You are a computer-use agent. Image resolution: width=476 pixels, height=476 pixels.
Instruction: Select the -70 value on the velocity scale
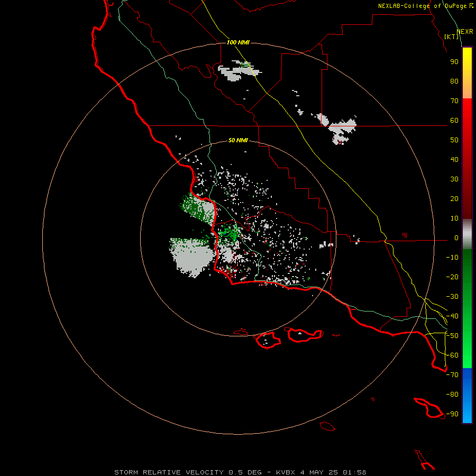pyautogui.click(x=452, y=375)
